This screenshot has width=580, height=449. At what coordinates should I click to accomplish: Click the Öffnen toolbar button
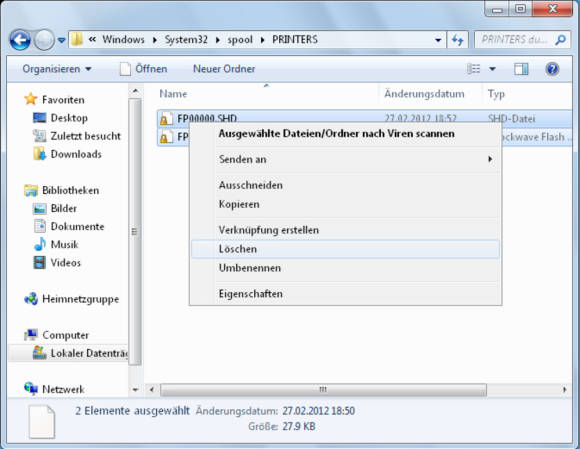(x=144, y=69)
